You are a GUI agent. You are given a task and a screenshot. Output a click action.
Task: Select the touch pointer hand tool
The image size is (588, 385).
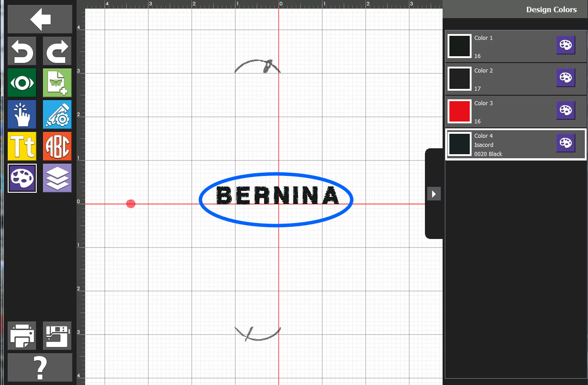click(22, 114)
